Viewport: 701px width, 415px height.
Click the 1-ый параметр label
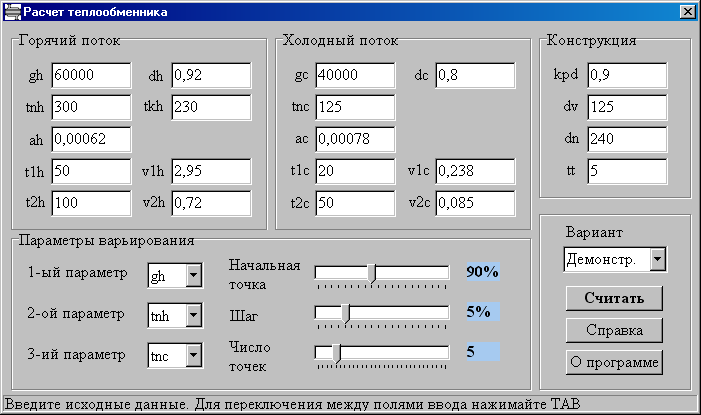(x=77, y=273)
